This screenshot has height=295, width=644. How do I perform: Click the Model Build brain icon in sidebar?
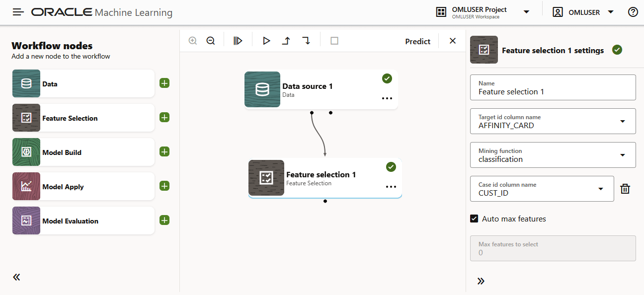[26, 152]
